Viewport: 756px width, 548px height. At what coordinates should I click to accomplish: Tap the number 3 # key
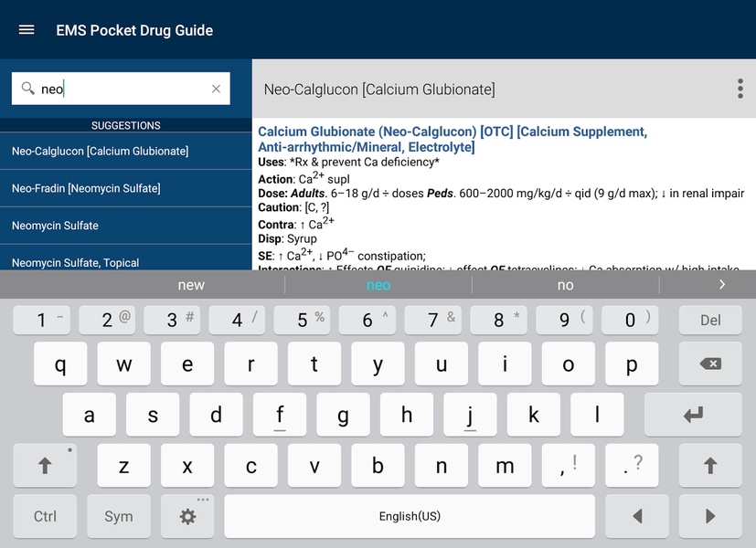tap(173, 321)
